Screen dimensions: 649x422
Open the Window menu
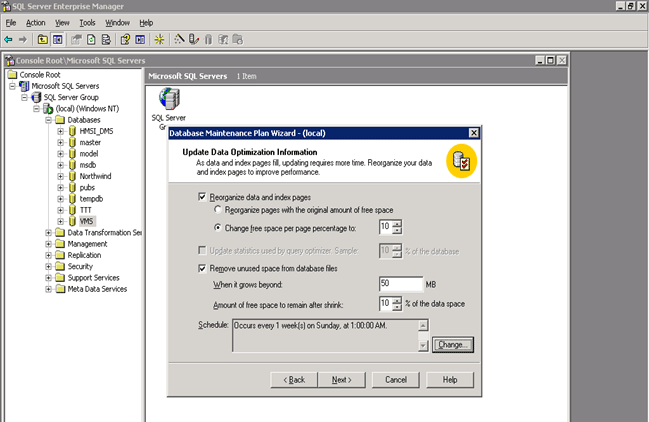point(117,23)
